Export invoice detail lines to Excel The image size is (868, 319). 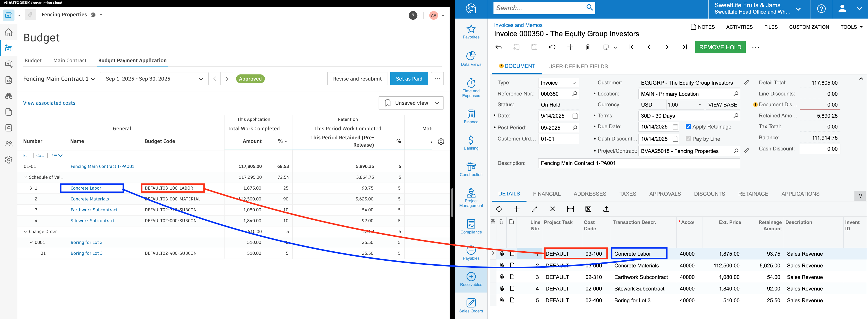click(588, 209)
